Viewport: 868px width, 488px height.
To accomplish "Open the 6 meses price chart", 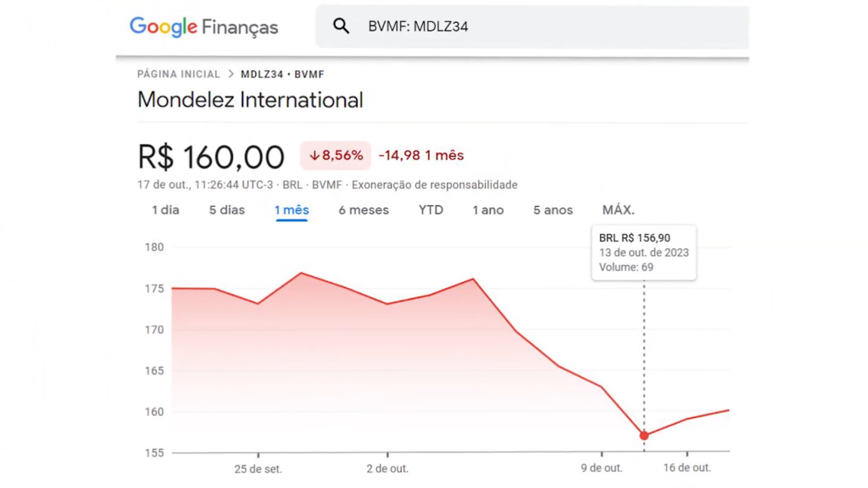I will 363,209.
